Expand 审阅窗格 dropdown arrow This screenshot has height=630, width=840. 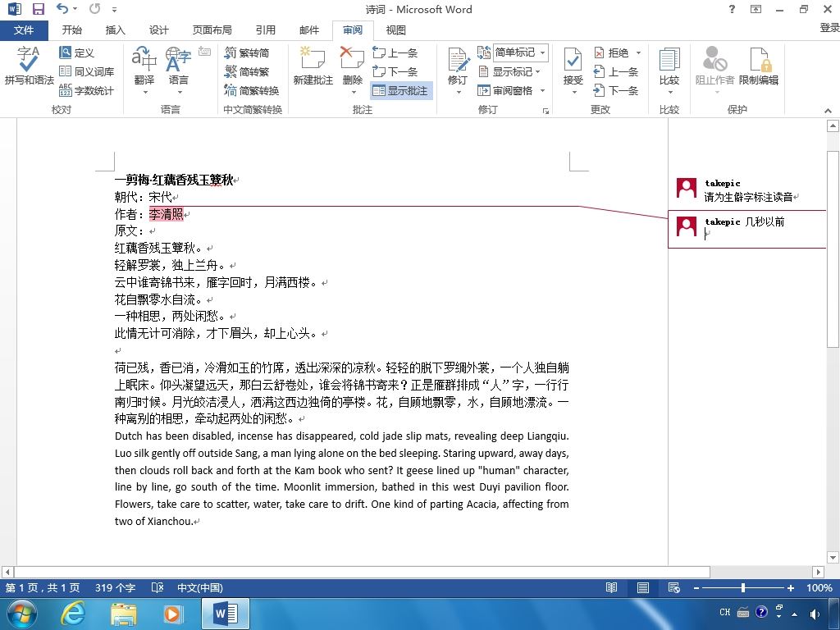542,90
